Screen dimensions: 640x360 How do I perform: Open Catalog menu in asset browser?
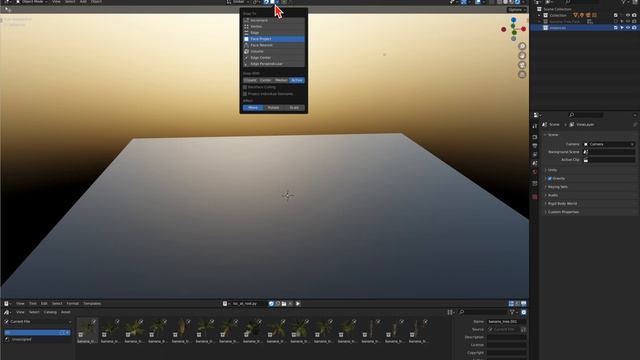click(50, 312)
